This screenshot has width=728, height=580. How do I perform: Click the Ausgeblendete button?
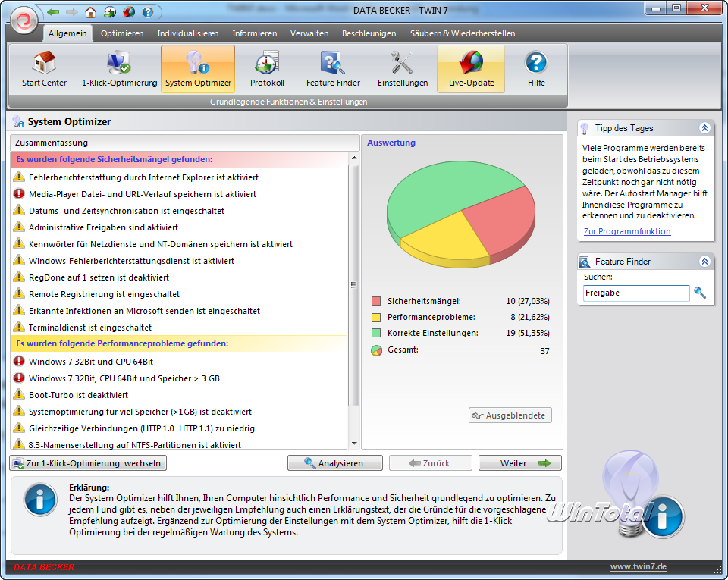click(510, 415)
